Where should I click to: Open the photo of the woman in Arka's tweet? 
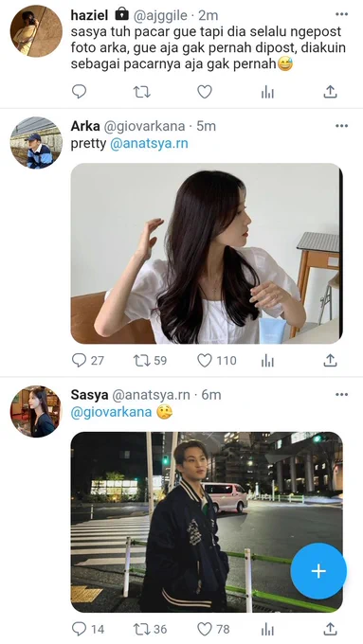(207, 254)
